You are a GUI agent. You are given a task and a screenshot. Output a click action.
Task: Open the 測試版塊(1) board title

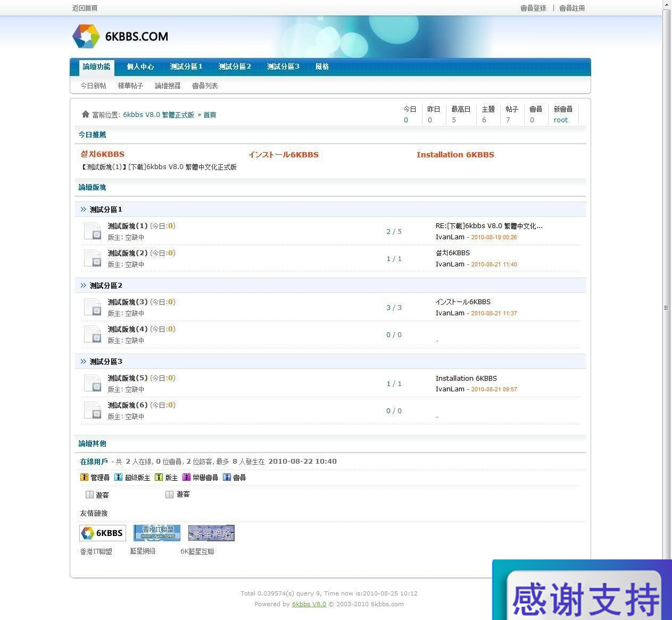point(128,226)
